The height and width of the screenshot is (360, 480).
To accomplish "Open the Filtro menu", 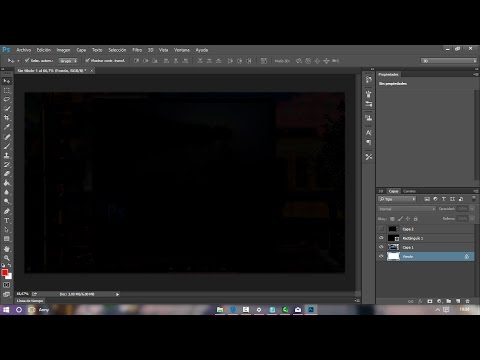I will [x=137, y=50].
